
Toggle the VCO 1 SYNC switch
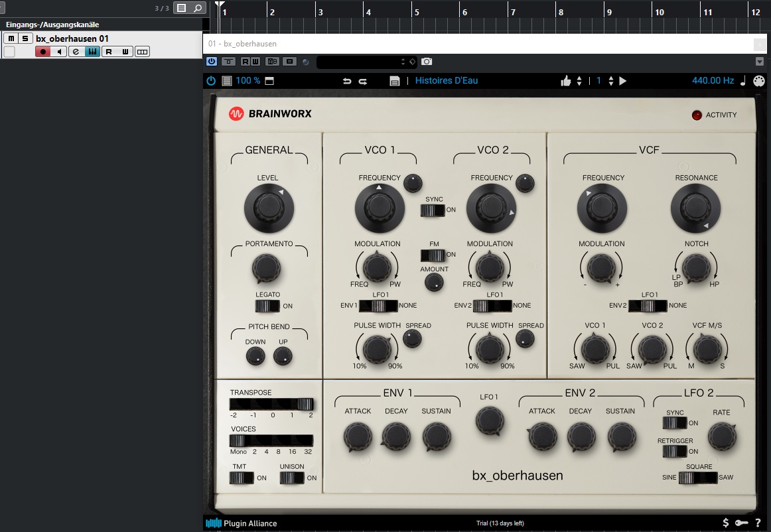[433, 210]
